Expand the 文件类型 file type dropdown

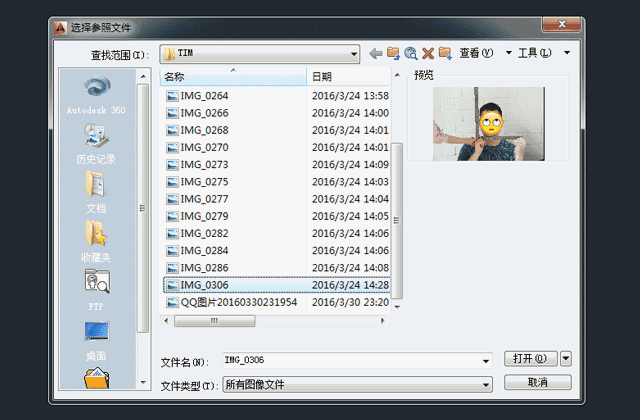(486, 384)
